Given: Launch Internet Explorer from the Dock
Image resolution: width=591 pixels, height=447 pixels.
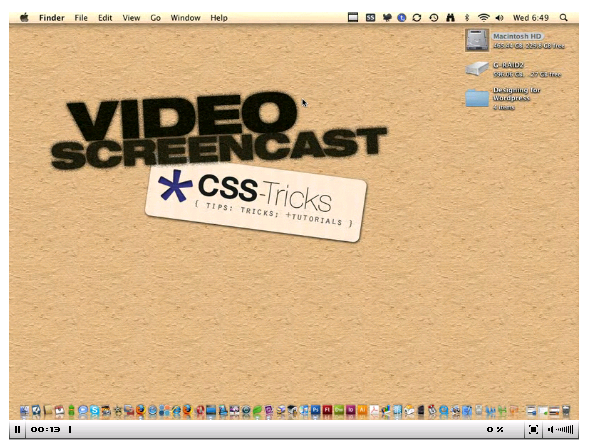Looking at the screenshot, I should 176,411.
